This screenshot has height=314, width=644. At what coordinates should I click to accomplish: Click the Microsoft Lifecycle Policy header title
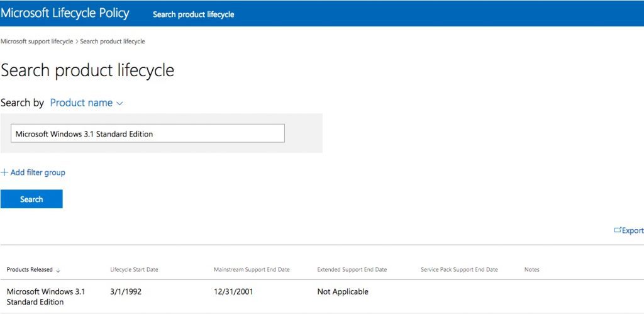click(65, 13)
